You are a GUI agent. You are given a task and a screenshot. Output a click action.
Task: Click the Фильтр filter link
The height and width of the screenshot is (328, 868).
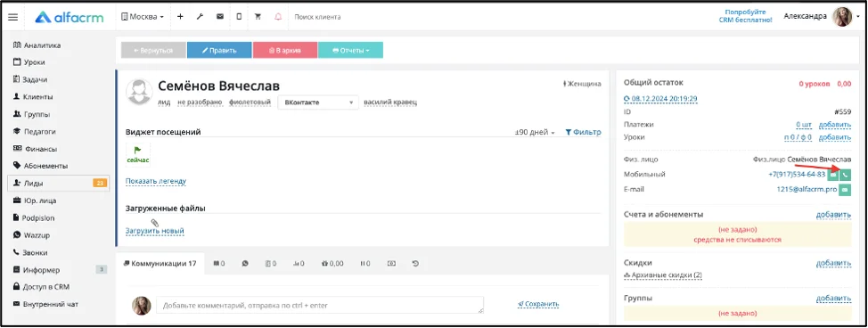pyautogui.click(x=583, y=133)
